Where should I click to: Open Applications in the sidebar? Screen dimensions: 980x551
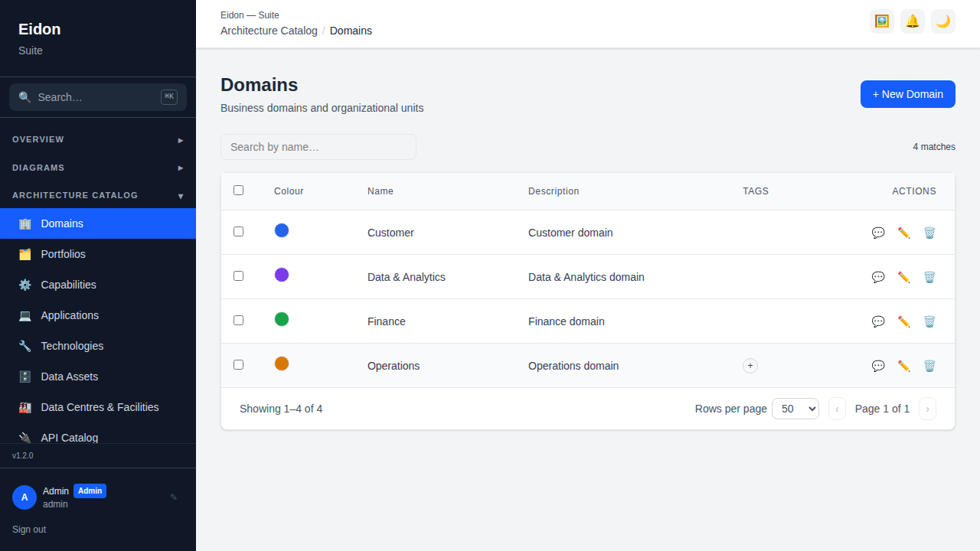pos(98,315)
